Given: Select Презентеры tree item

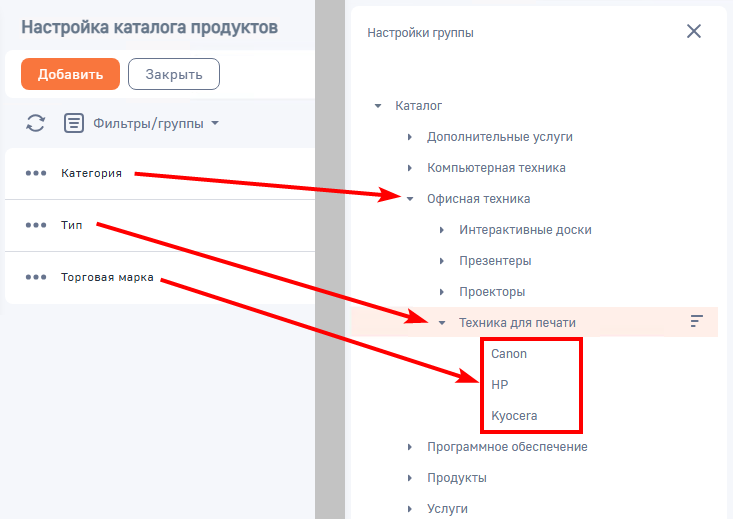Looking at the screenshot, I should pyautogui.click(x=495, y=261).
